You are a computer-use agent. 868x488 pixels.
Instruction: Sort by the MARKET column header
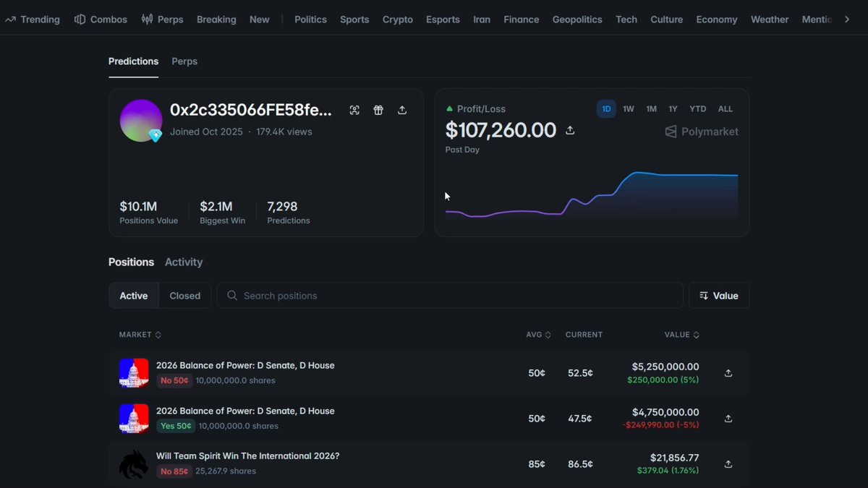140,335
